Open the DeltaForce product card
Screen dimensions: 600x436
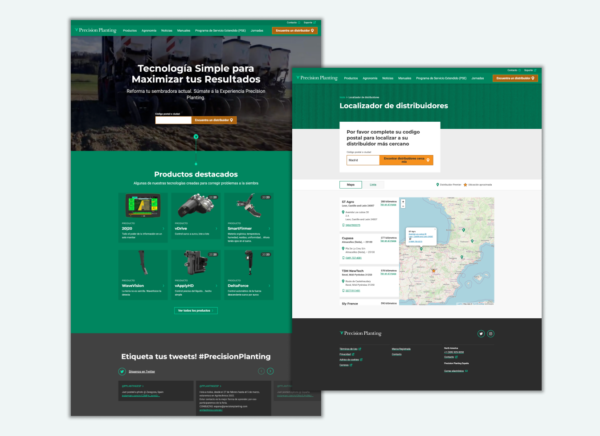pyautogui.click(x=249, y=274)
